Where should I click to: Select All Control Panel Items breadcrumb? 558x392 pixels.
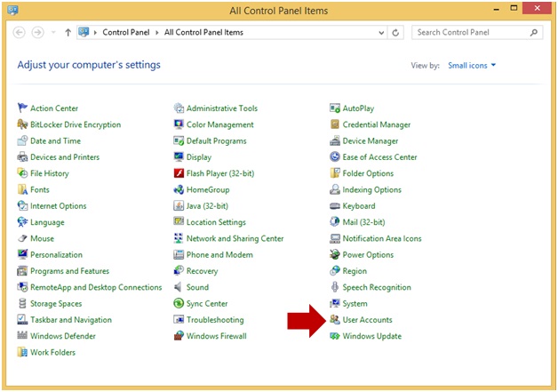tap(204, 32)
